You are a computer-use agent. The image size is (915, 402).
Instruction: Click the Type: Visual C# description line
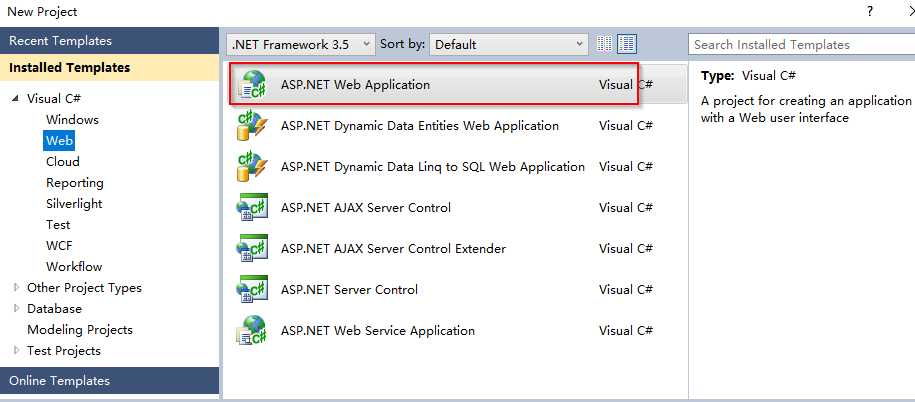point(749,76)
